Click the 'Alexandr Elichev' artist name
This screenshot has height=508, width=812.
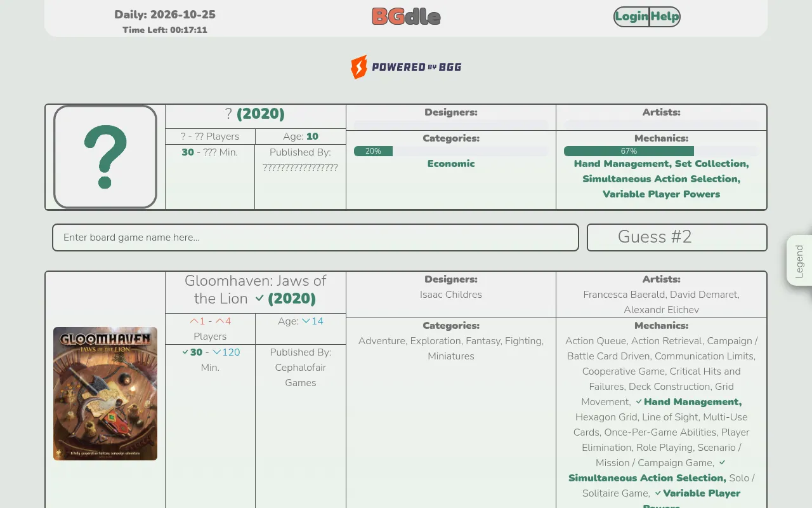tap(661, 310)
